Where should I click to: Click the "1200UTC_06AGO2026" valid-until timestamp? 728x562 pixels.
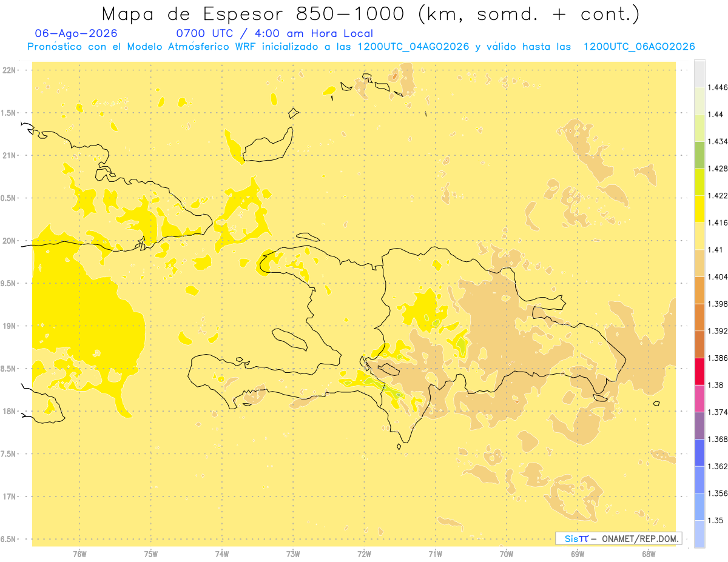pyautogui.click(x=639, y=47)
